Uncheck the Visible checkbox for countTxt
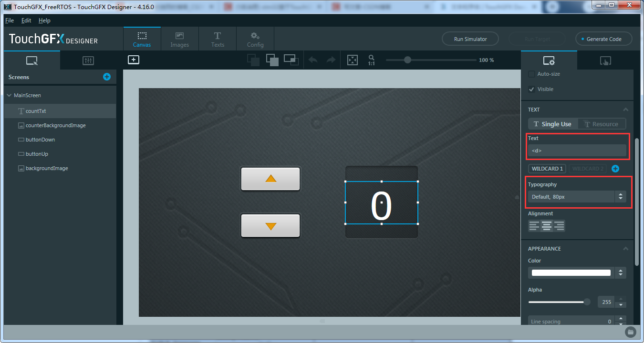 click(x=531, y=89)
